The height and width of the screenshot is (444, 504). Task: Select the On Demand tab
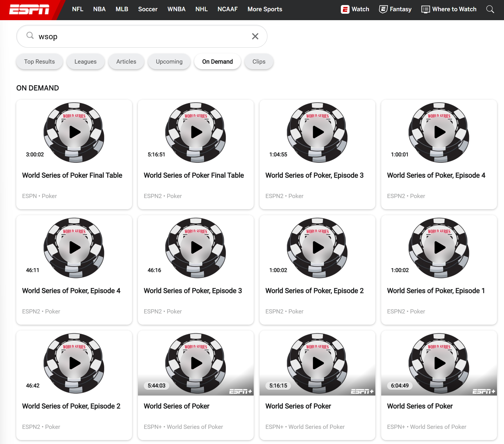tap(218, 62)
